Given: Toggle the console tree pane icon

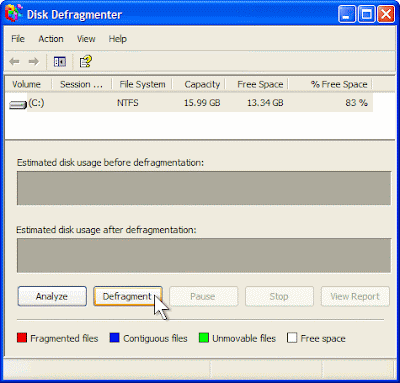Looking at the screenshot, I should [x=60, y=62].
